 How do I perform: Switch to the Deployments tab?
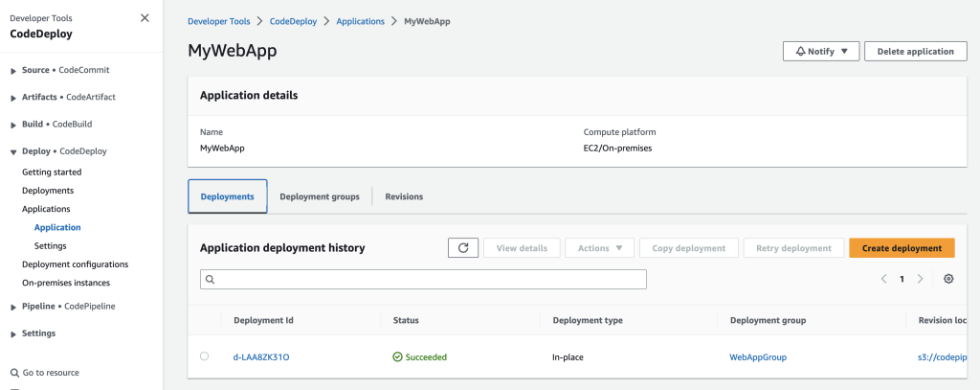click(228, 196)
